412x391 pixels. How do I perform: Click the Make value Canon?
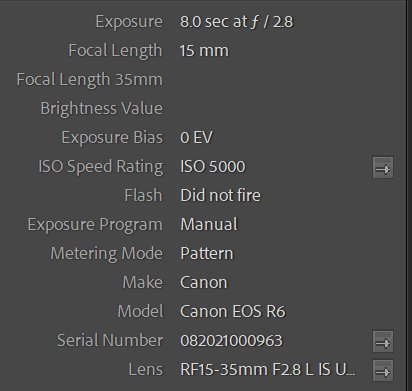tap(204, 282)
